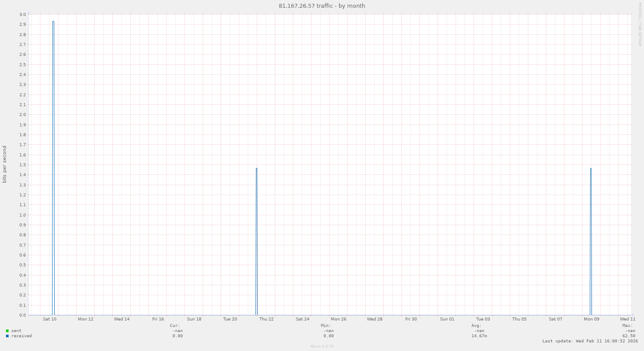
Task: Click the green sent legend square
Action: (8, 331)
